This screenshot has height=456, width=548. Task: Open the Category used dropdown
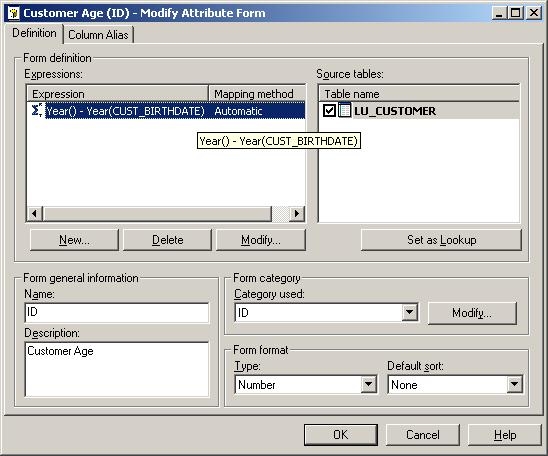click(409, 312)
